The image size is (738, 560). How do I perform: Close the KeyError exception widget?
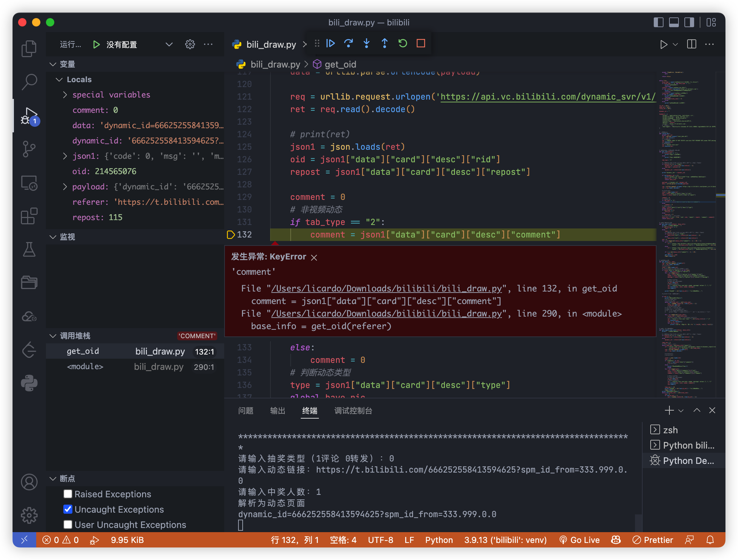[x=314, y=257]
